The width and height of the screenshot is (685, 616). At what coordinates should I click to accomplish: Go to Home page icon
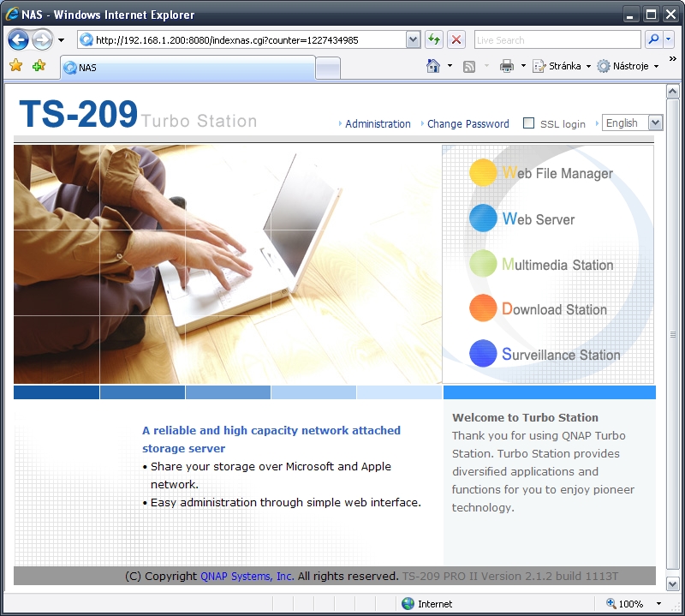tap(433, 66)
